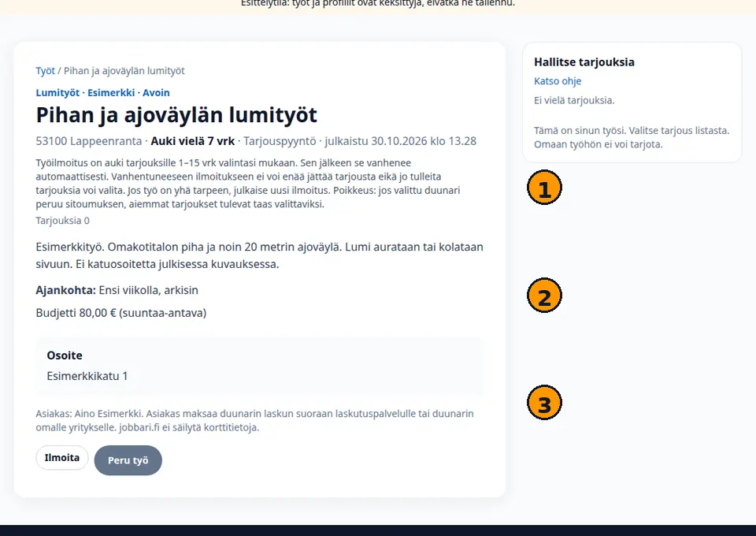The height and width of the screenshot is (536, 756).
Task: Click the Tarjouksia 0 count
Action: 63,221
